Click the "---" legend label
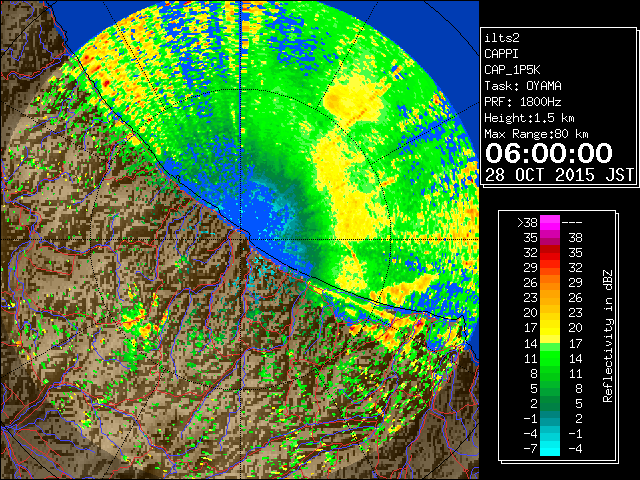The height and width of the screenshot is (480, 640). [x=572, y=223]
